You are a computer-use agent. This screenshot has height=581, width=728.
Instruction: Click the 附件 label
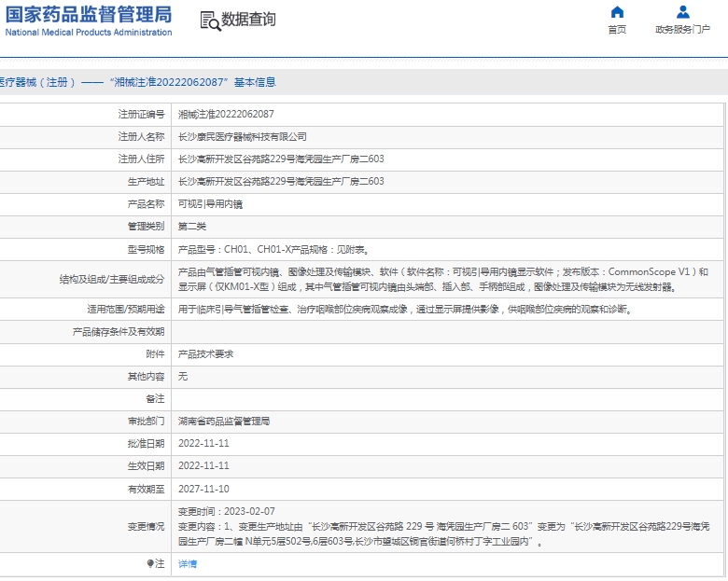[155, 354]
